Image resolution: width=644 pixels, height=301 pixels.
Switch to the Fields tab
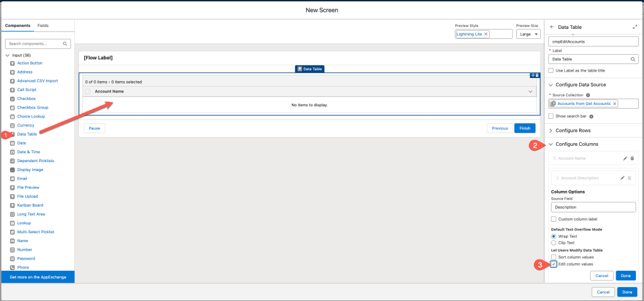click(x=43, y=26)
